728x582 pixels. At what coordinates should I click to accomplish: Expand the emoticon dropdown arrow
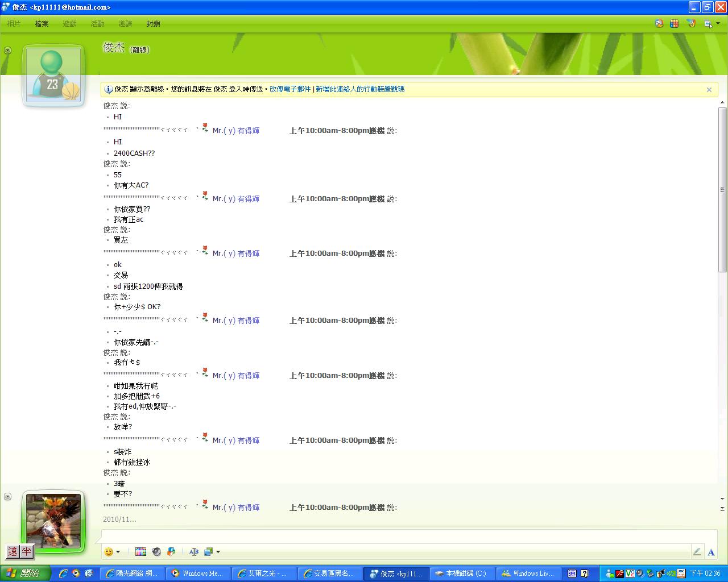point(118,552)
